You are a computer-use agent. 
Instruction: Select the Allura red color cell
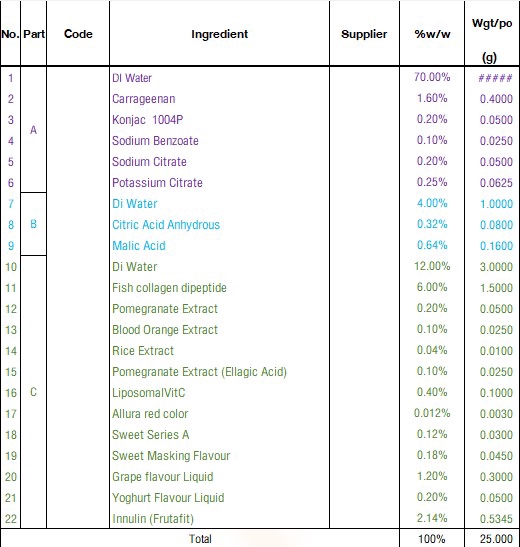pos(219,414)
